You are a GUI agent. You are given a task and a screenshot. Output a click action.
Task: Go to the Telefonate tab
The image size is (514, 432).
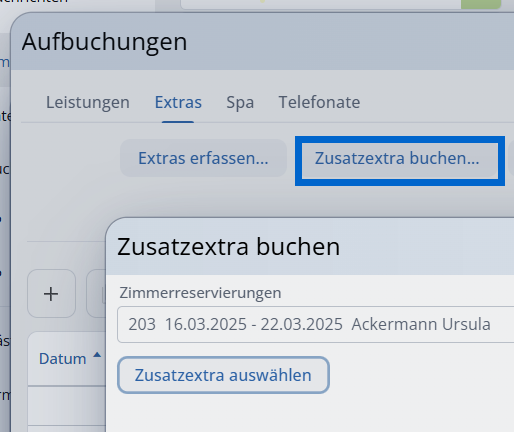point(319,102)
